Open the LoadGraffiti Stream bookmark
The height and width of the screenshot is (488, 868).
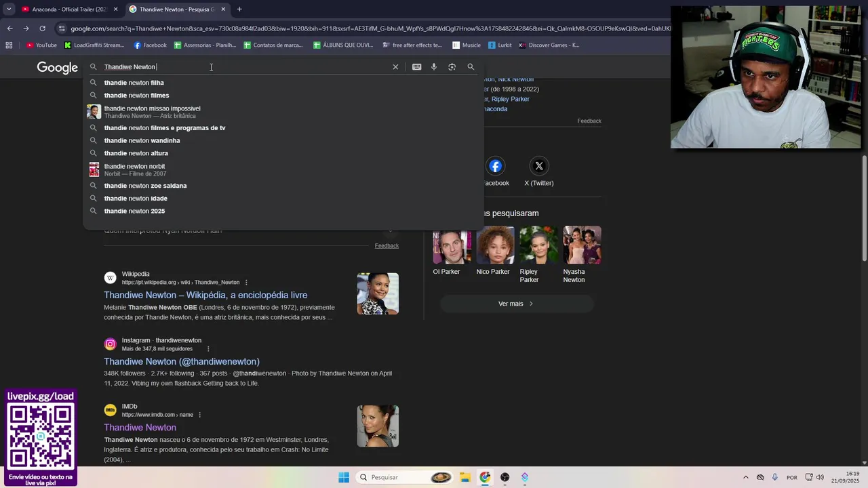click(94, 45)
